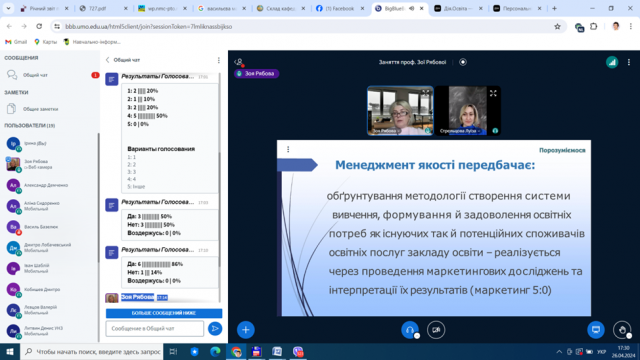Select Зоя Рябова webcam thumbnail

point(400,111)
